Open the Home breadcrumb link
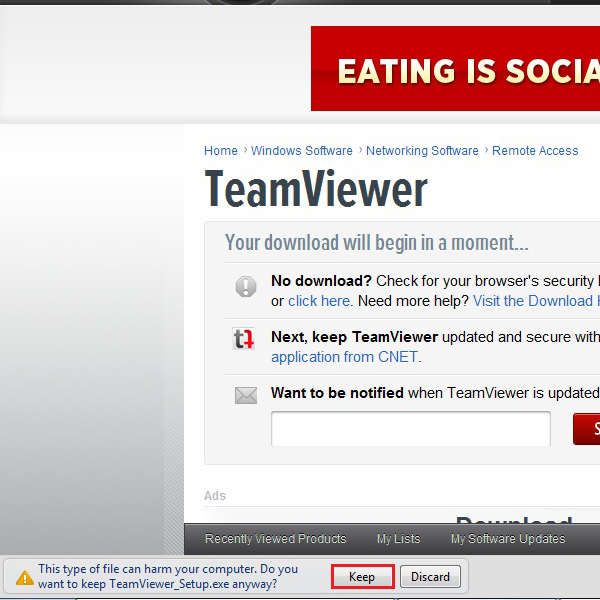600x600 pixels. 221,151
